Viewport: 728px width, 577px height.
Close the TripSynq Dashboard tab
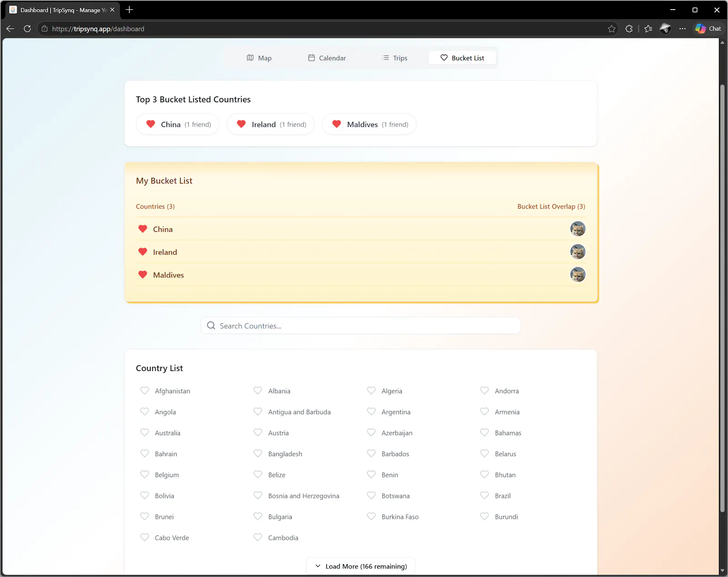112,10
